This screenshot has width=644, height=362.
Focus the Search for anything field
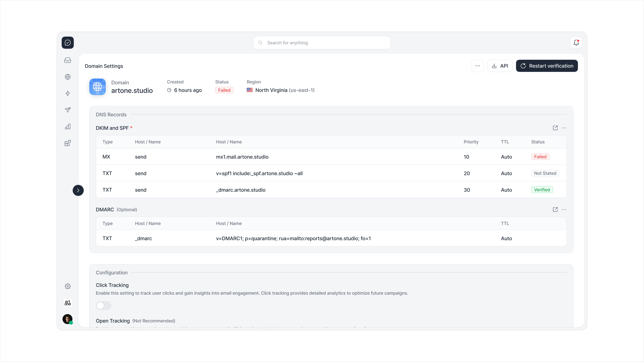(x=322, y=43)
